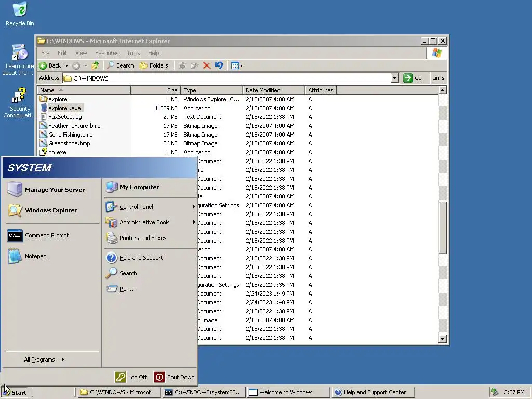Open the Tools menu
The height and width of the screenshot is (399, 532).
[x=134, y=53]
